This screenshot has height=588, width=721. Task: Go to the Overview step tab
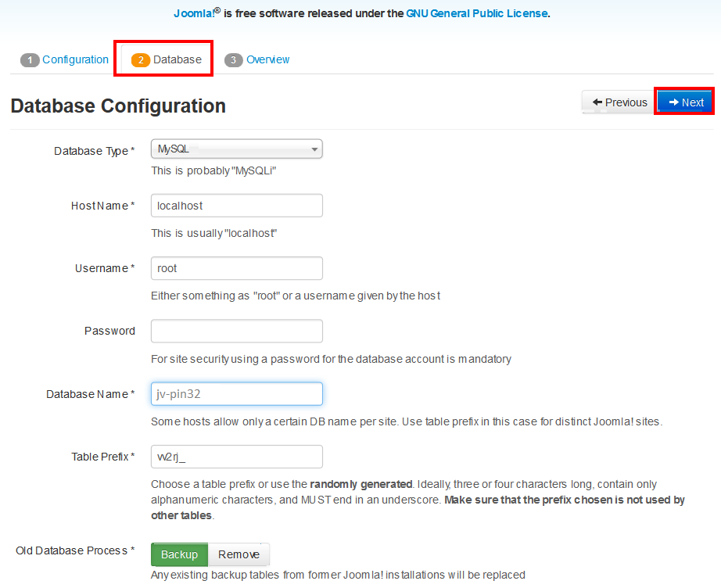click(256, 59)
